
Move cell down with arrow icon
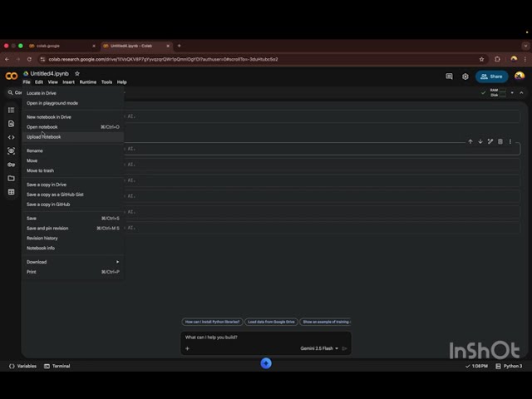click(x=480, y=141)
